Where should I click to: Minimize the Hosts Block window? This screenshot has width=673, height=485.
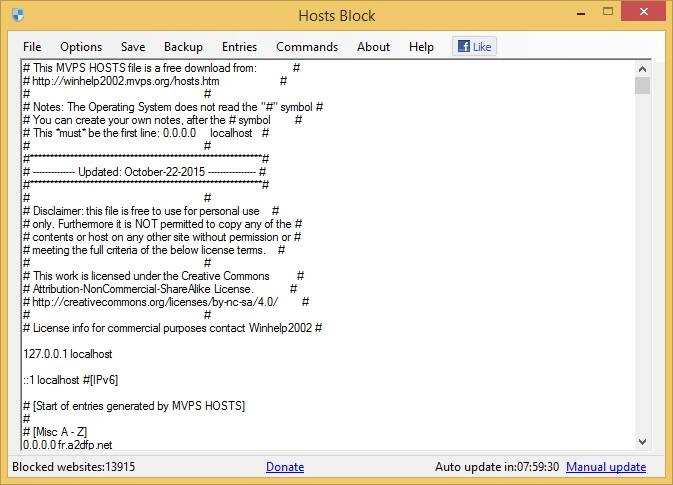tap(581, 13)
